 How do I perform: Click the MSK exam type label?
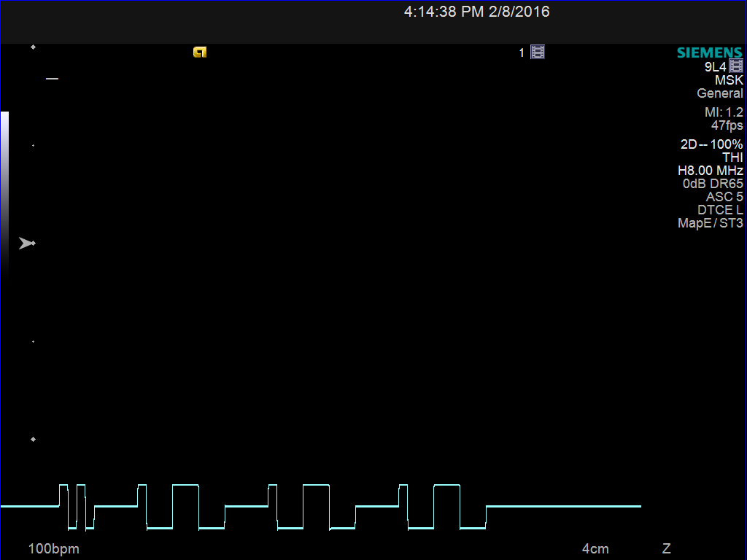[x=729, y=80]
